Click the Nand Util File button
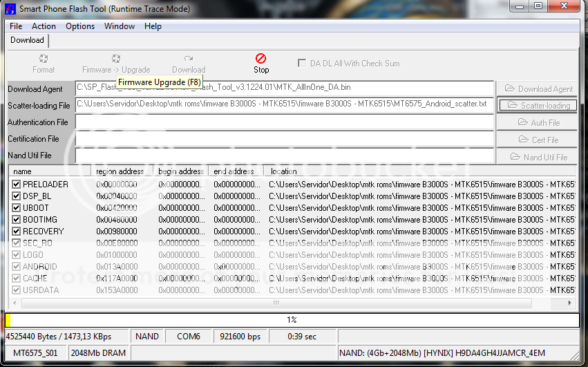Screen dimensions: 588x367 (x=538, y=157)
